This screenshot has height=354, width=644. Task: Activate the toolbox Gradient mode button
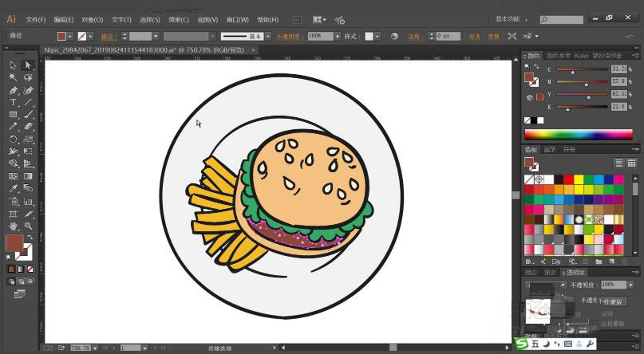[21, 269]
